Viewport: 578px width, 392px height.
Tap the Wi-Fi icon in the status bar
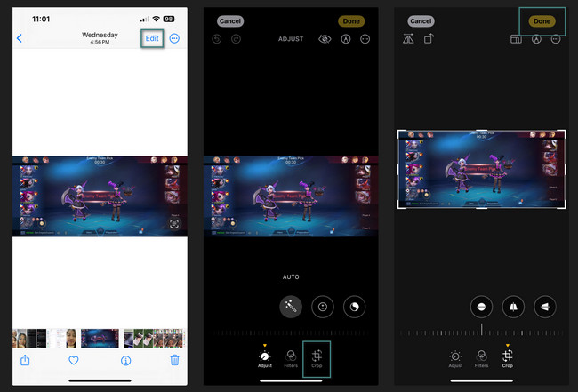156,19
